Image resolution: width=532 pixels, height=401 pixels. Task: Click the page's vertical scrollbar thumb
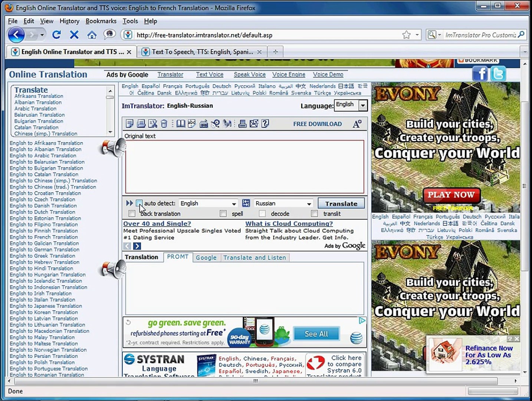click(524, 186)
